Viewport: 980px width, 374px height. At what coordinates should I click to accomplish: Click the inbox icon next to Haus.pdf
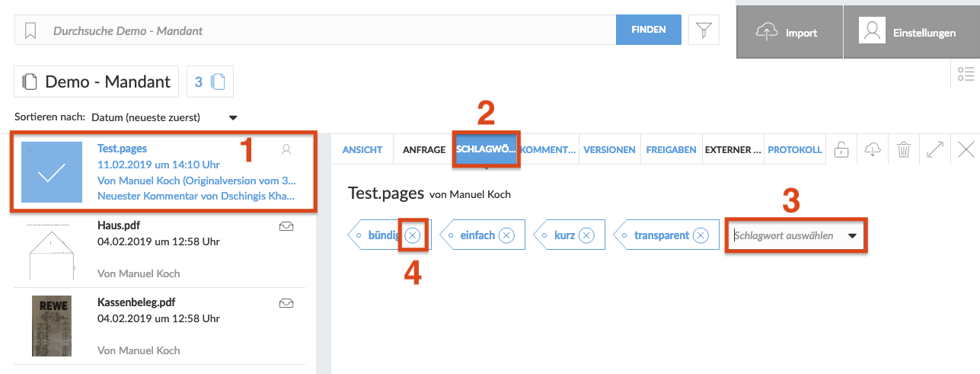[x=286, y=225]
